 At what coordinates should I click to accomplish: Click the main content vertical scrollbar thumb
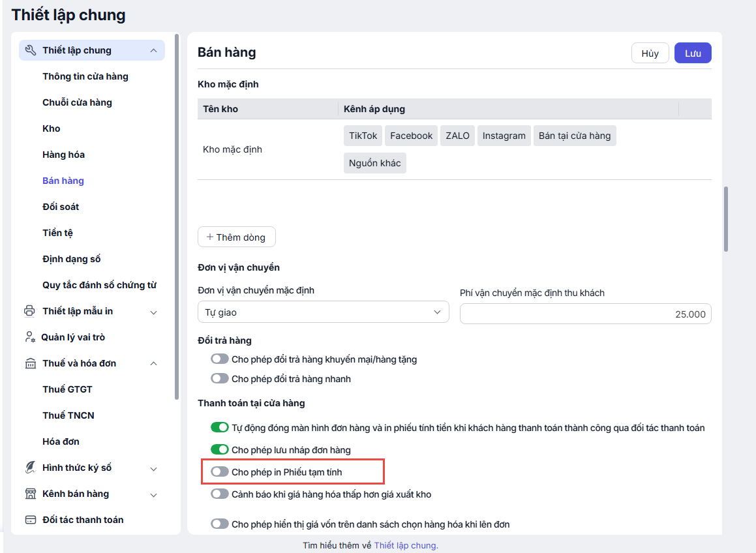click(x=726, y=218)
